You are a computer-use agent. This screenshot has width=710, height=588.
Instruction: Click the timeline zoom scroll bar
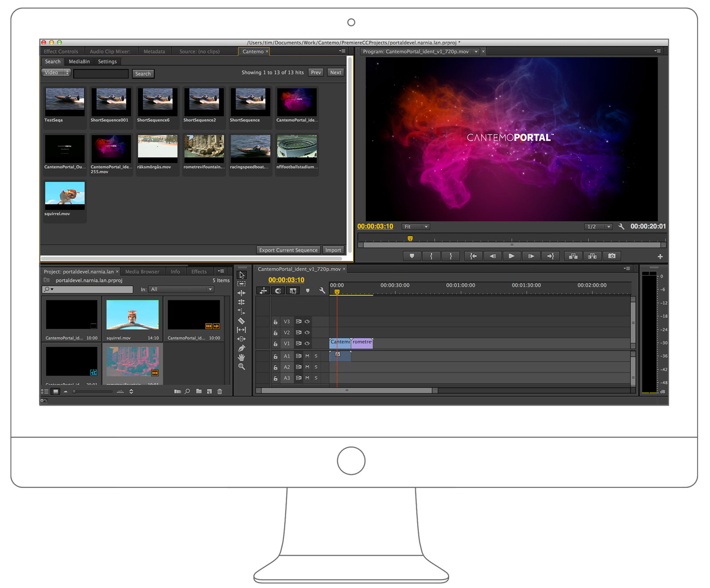click(347, 391)
